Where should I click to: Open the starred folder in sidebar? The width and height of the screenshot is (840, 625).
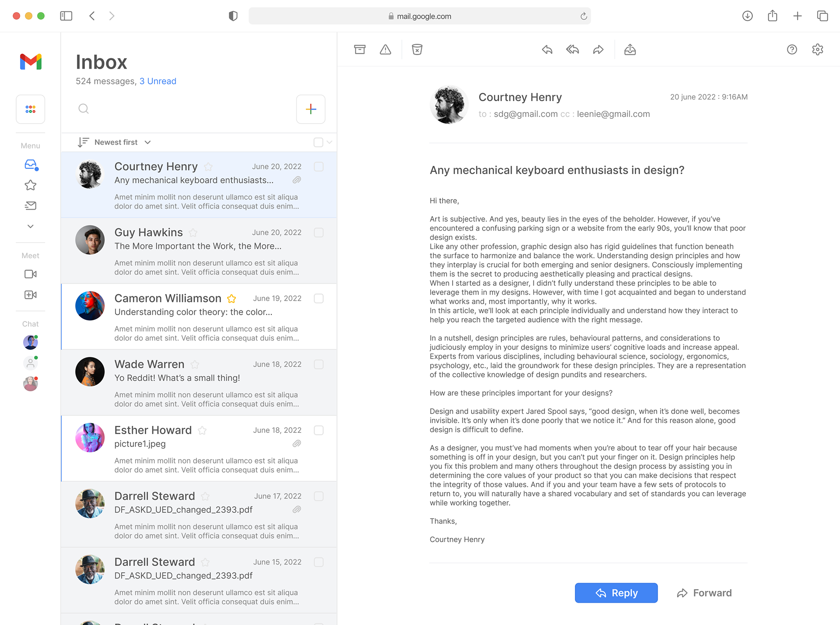click(x=30, y=185)
